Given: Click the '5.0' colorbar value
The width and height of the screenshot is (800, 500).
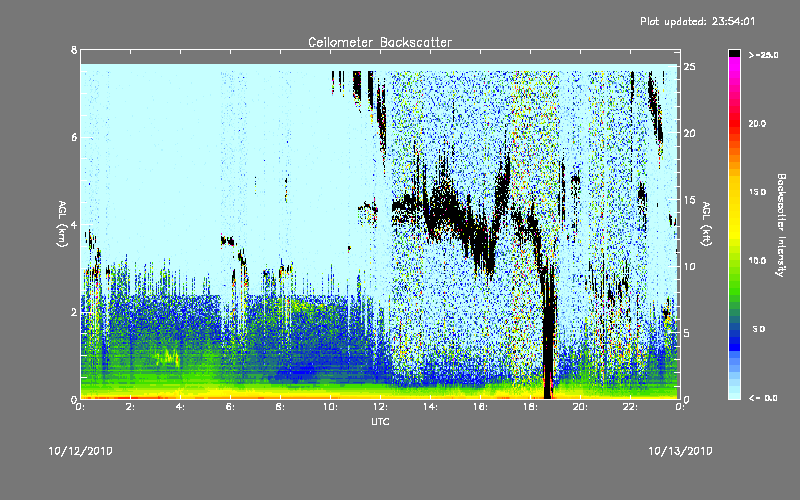Looking at the screenshot, I should coord(759,329).
